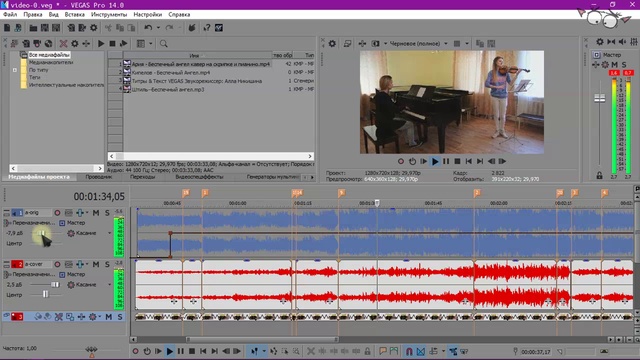Mute the a-orig track
Image resolution: width=640 pixels, height=360 pixels.
coord(96,213)
